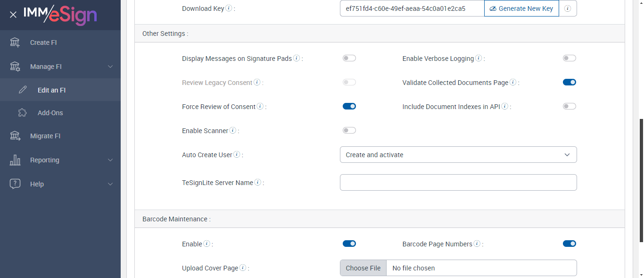Screen dimensions: 644x278
Task: Click info icon beside TeSignLite Server Name
Action: (x=258, y=183)
